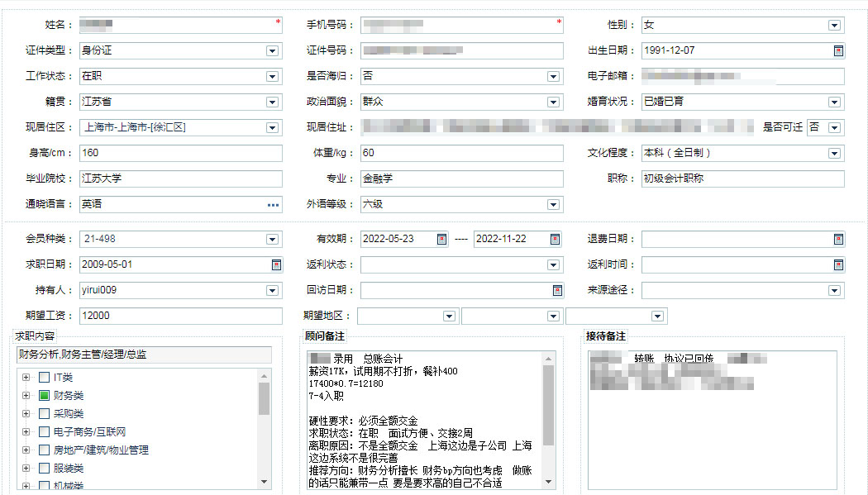The width and height of the screenshot is (868, 495).
Task: Open the 会员种类 dropdown
Action: click(272, 239)
